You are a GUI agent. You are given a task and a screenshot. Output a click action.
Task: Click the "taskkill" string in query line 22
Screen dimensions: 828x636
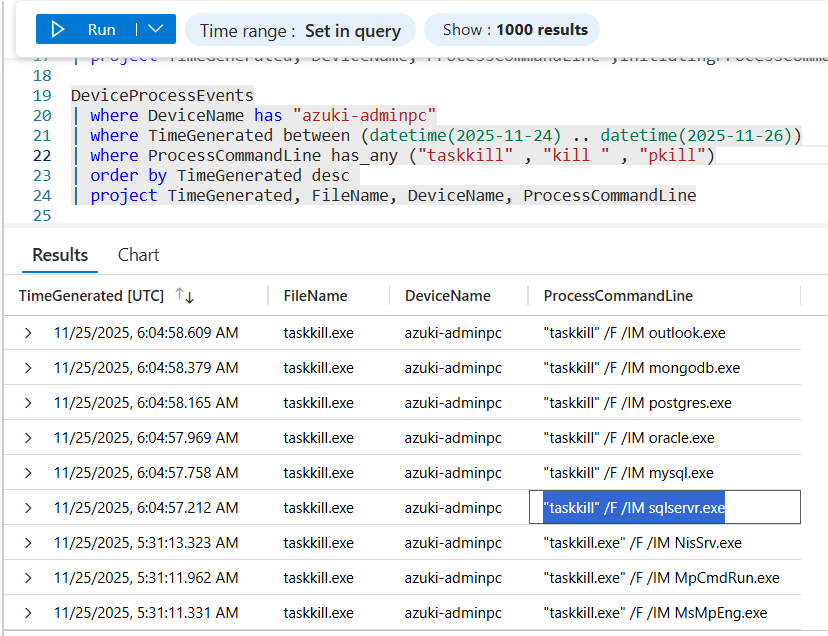[465, 155]
